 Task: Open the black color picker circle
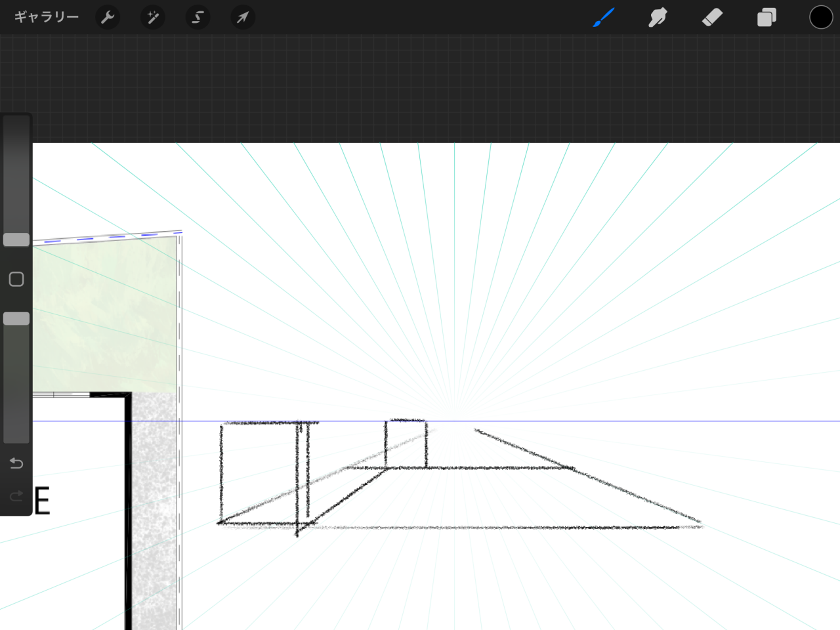821,18
